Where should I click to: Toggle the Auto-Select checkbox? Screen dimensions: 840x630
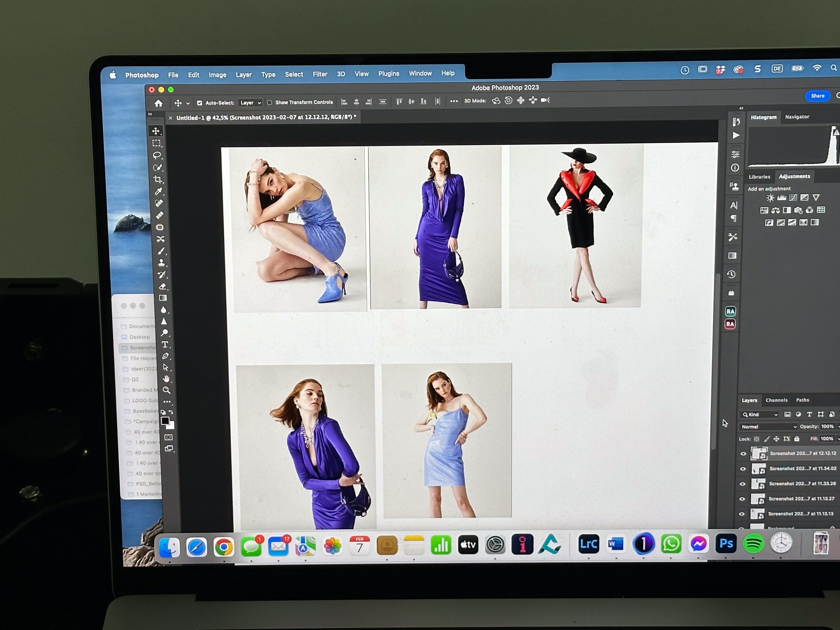(x=199, y=103)
